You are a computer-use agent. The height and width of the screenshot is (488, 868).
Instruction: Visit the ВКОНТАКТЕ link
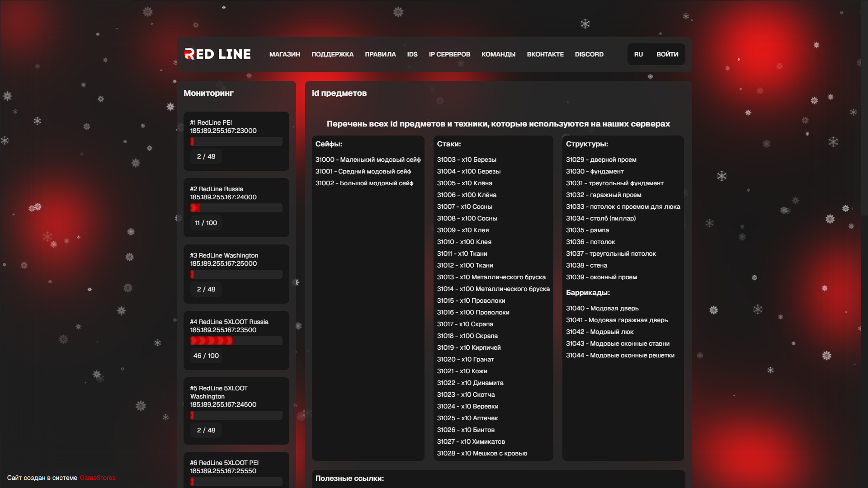point(545,54)
